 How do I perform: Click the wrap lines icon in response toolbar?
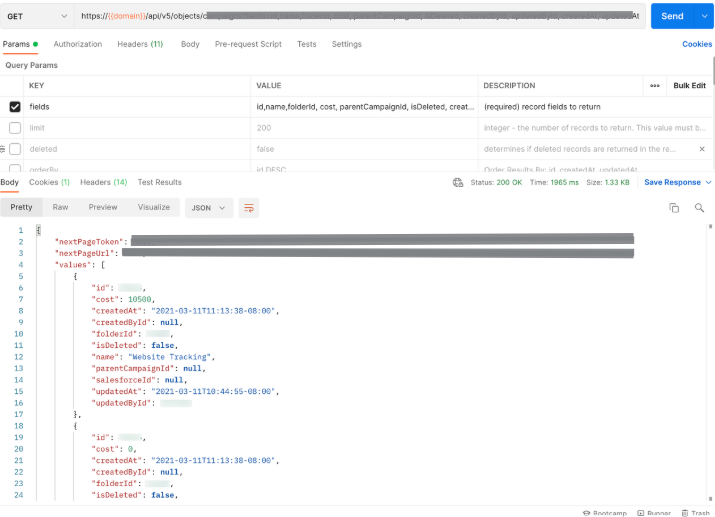250,207
